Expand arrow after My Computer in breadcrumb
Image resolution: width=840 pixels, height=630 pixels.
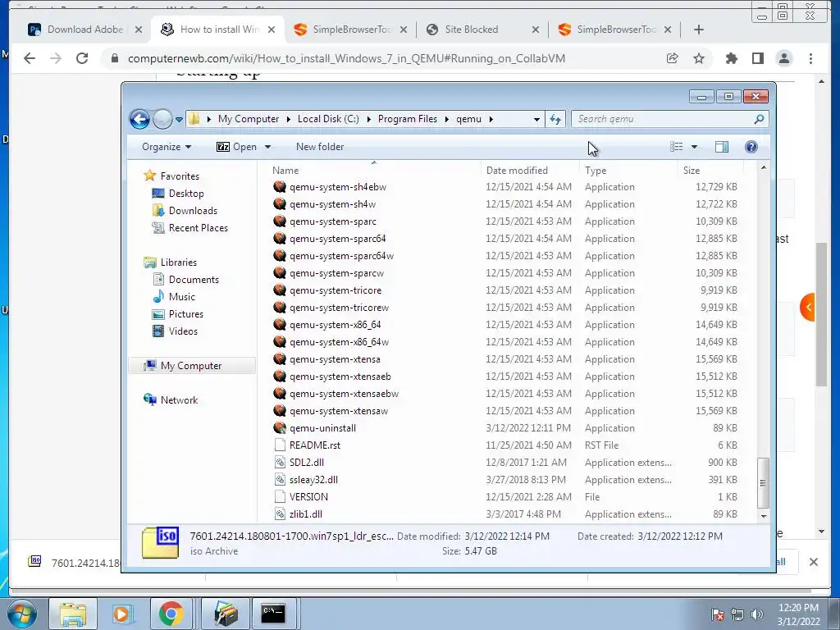click(x=288, y=119)
